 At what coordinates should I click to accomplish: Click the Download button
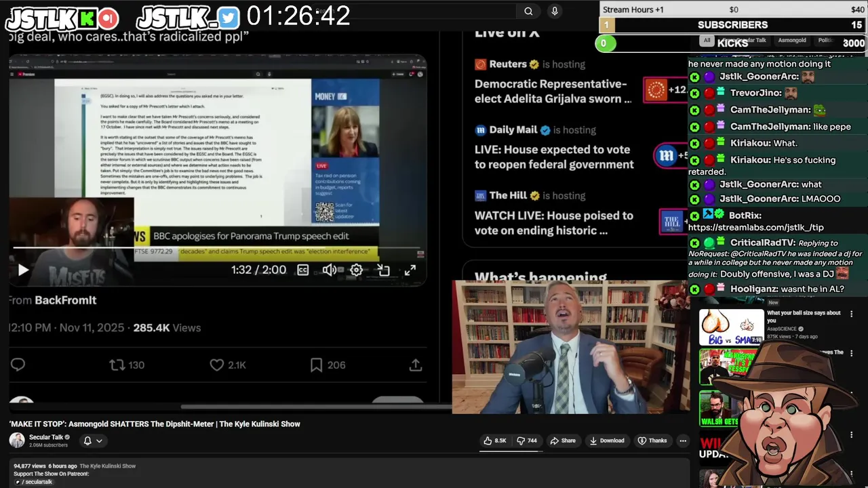[606, 441]
